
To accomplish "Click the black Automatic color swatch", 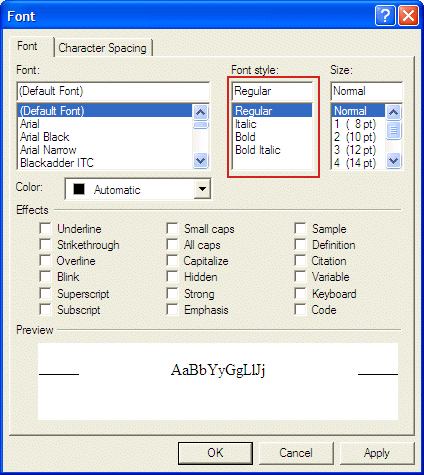I will pyautogui.click(x=79, y=189).
